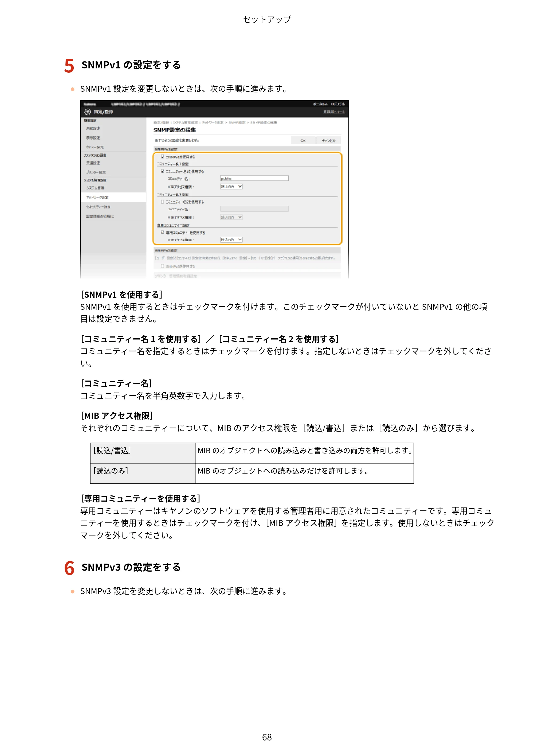The image size is (534, 756).
Task: Click the page header text 'セットアップ'
Action: [267, 20]
